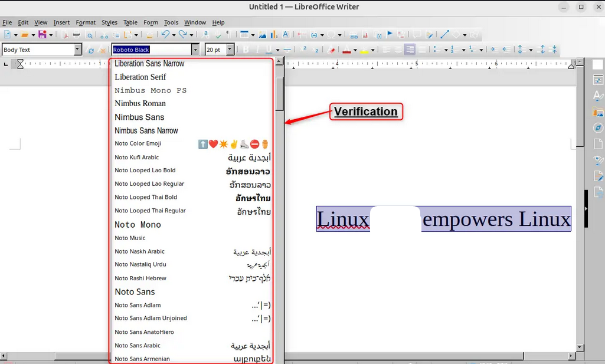605x364 pixels.
Task: Insert a chart using the chart icon
Action: click(274, 35)
